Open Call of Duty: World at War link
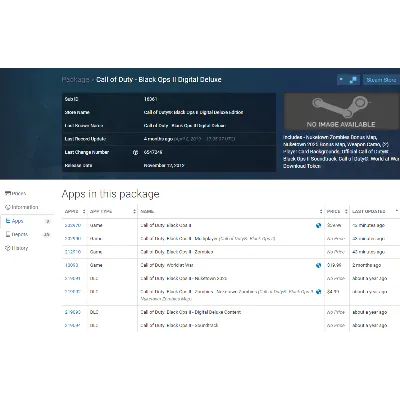 coord(167,265)
